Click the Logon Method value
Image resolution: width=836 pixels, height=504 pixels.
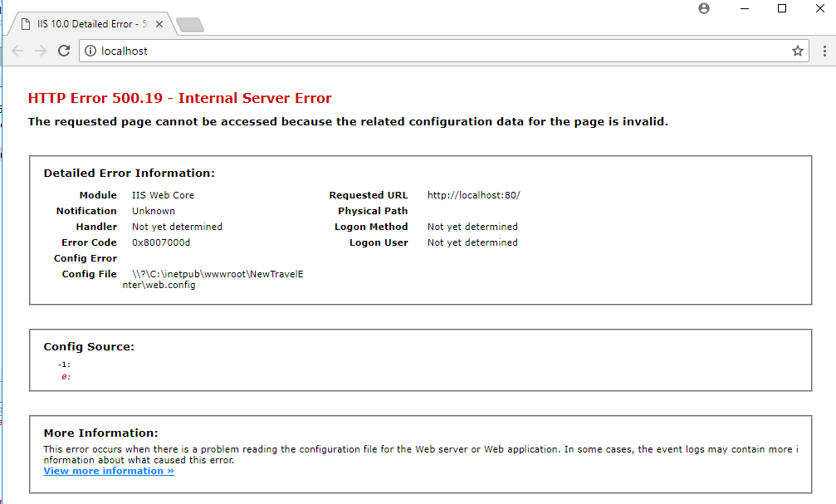tap(472, 227)
